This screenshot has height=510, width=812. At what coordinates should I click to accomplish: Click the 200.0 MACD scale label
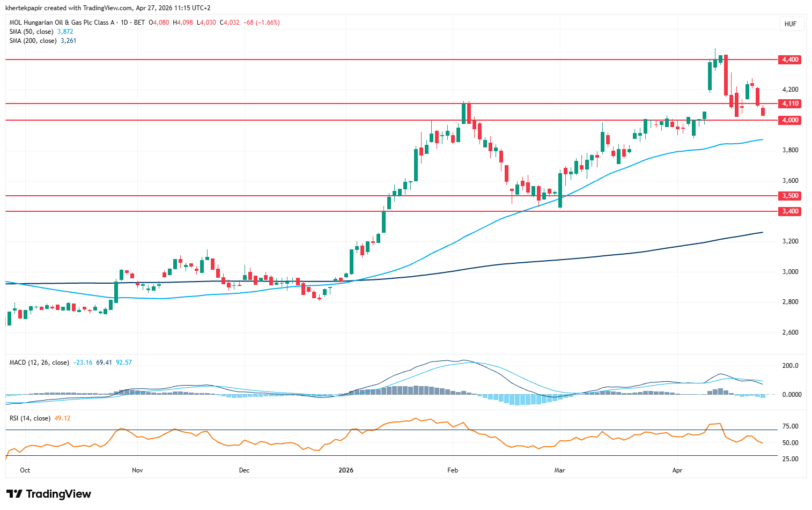click(x=791, y=366)
